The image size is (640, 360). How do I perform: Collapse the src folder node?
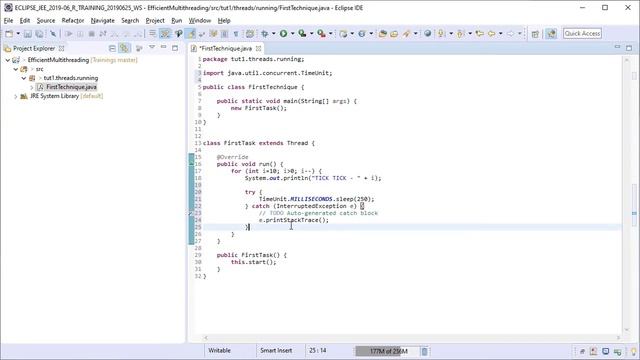[16, 69]
